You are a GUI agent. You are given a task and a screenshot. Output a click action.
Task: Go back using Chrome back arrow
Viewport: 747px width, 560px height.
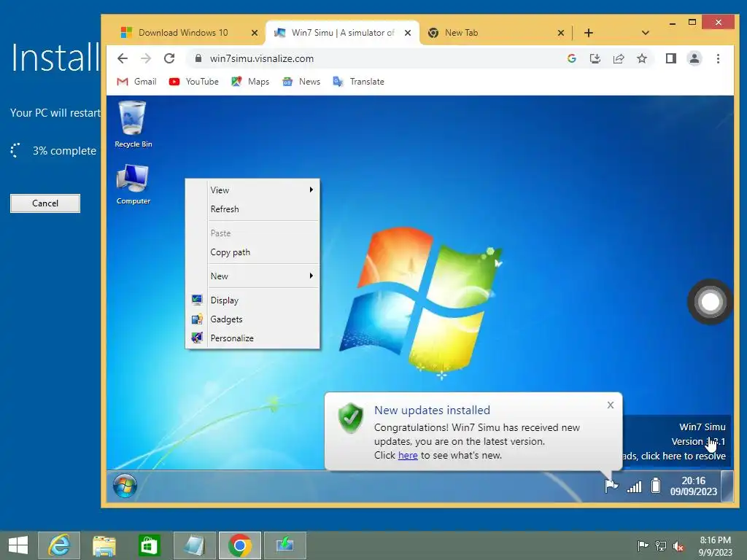123,58
